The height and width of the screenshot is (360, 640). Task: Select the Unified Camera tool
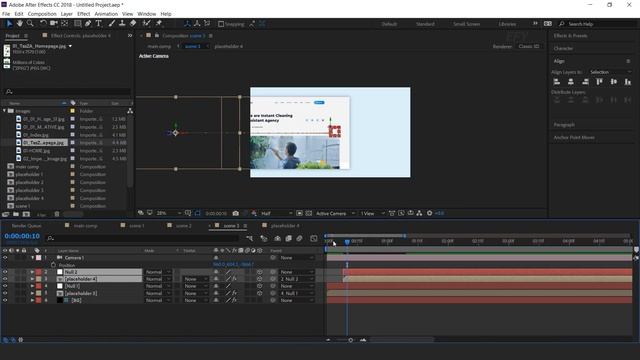click(53, 24)
